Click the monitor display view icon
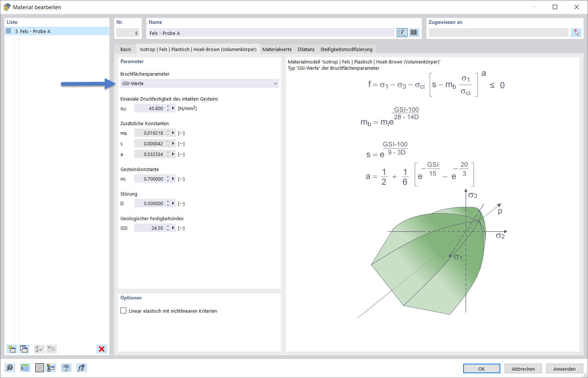 coord(66,368)
